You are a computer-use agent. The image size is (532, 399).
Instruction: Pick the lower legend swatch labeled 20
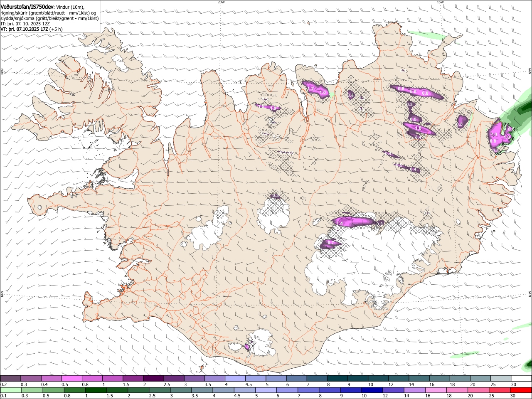pyautogui.click(x=478, y=390)
